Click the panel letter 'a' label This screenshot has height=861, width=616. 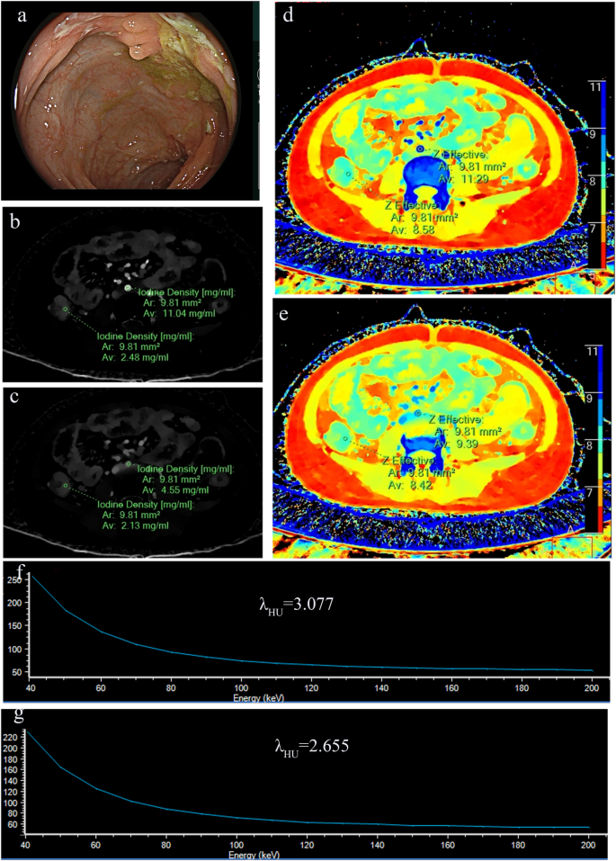pyautogui.click(x=22, y=15)
